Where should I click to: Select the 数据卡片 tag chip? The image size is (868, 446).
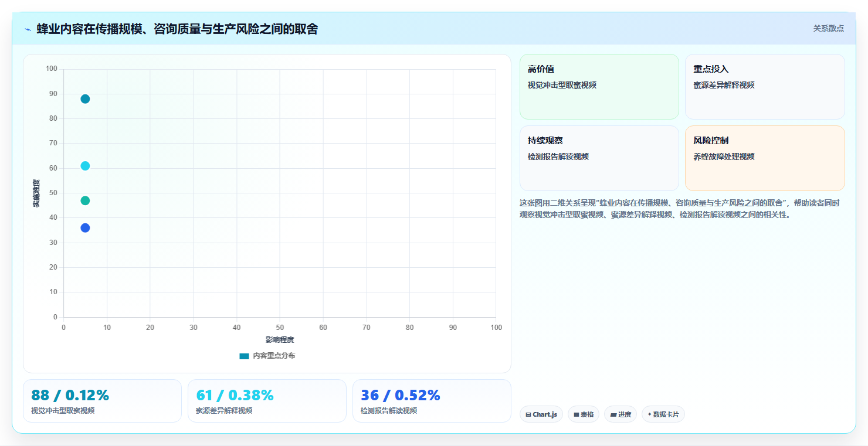click(x=663, y=414)
